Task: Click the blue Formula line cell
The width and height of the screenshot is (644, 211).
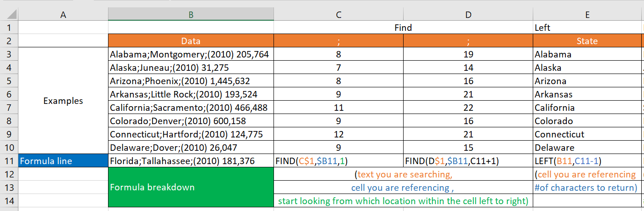Action: click(x=63, y=161)
